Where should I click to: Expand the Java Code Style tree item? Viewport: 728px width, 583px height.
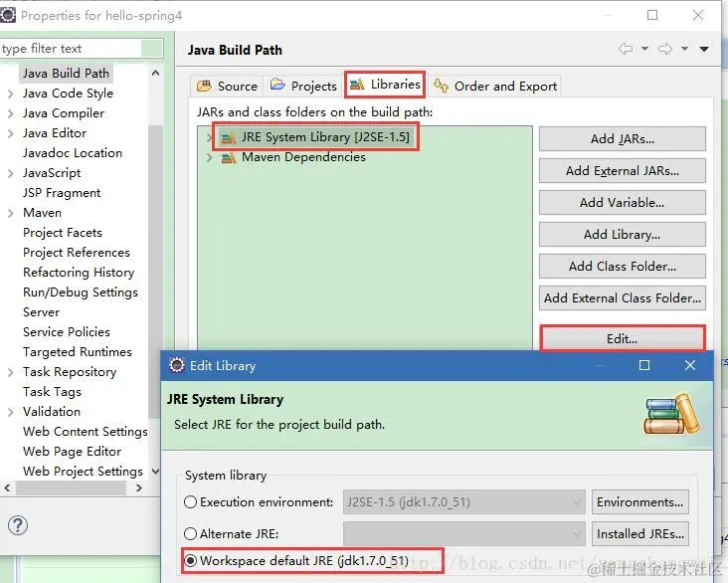(11, 94)
